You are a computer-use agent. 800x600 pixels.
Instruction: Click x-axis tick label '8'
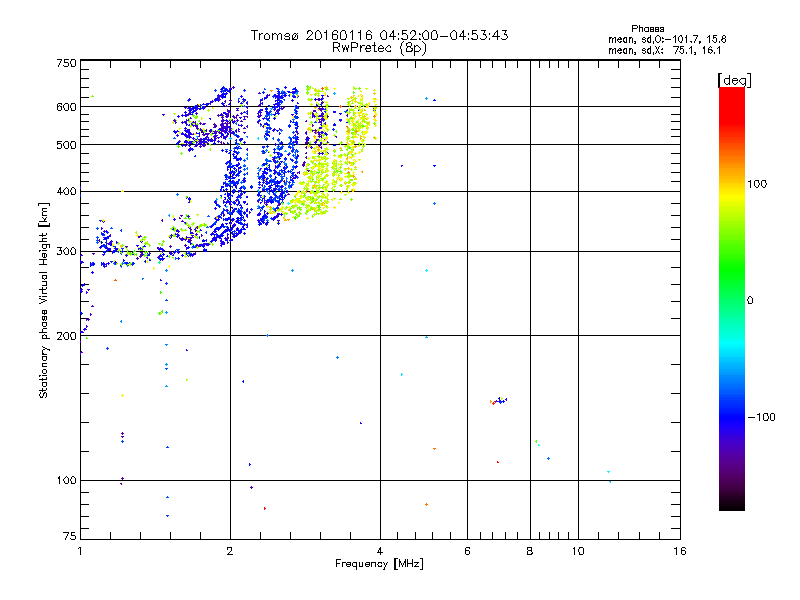(530, 551)
